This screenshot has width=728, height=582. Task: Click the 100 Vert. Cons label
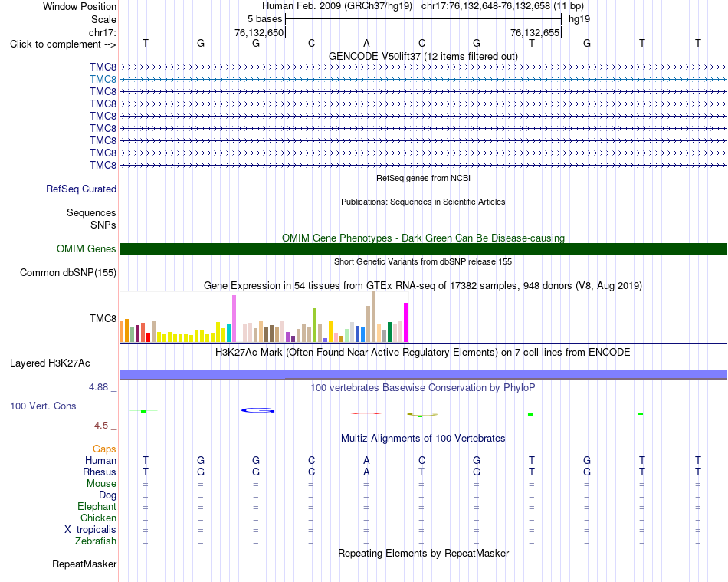43,406
